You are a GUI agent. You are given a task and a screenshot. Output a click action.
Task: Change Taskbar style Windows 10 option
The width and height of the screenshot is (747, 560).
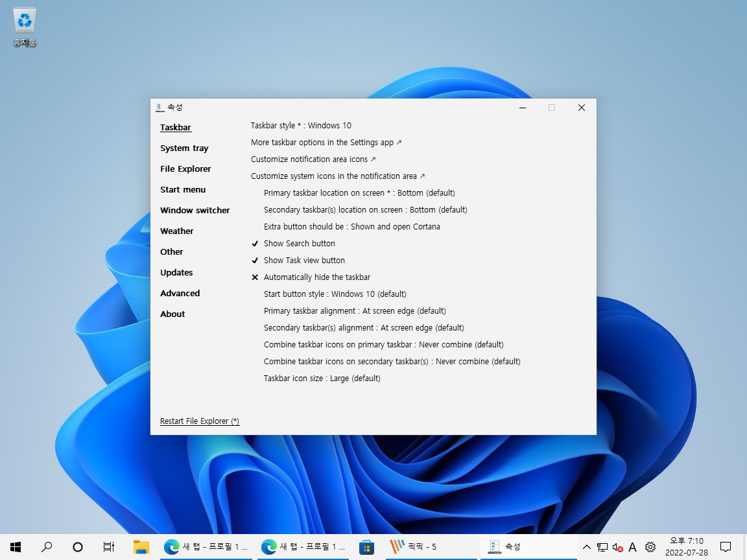click(301, 126)
